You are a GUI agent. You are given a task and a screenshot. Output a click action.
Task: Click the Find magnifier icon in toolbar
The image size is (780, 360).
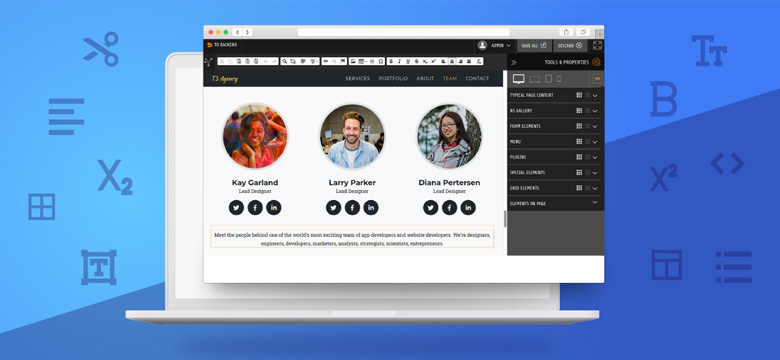pos(285,61)
